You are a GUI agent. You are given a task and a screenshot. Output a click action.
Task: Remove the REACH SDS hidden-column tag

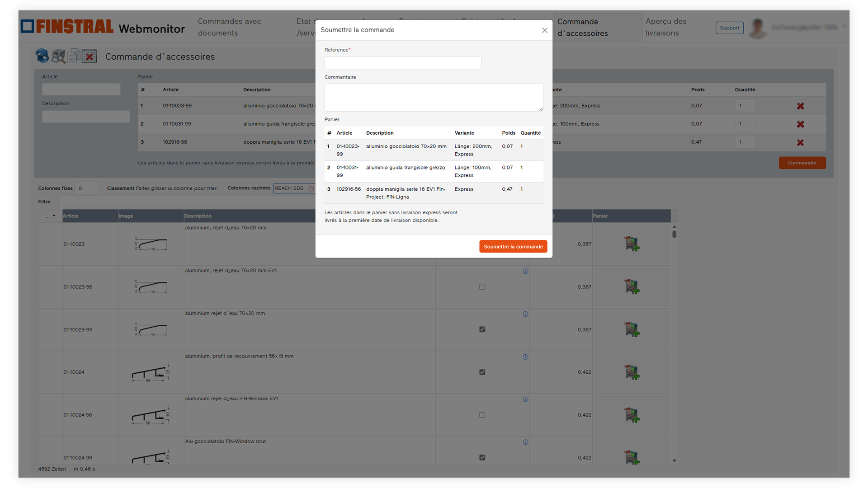click(x=311, y=188)
